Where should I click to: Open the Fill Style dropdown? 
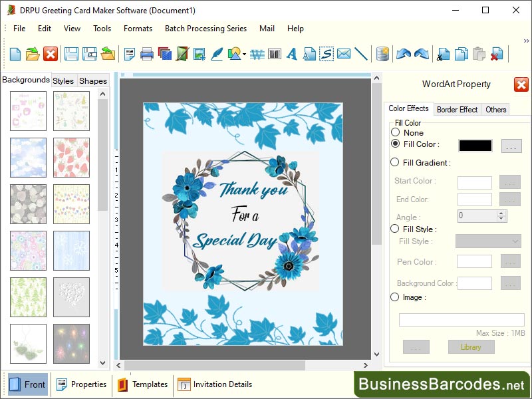click(488, 241)
